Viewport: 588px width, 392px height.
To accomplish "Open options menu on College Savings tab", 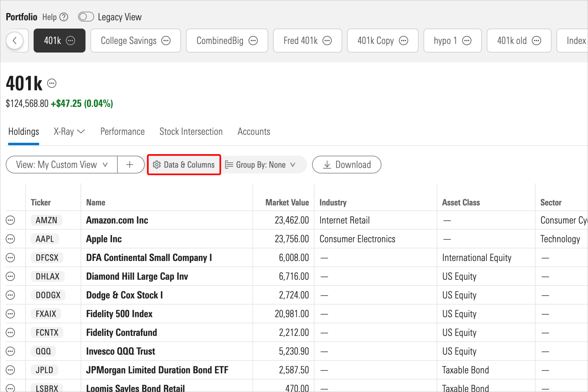I will tap(166, 40).
